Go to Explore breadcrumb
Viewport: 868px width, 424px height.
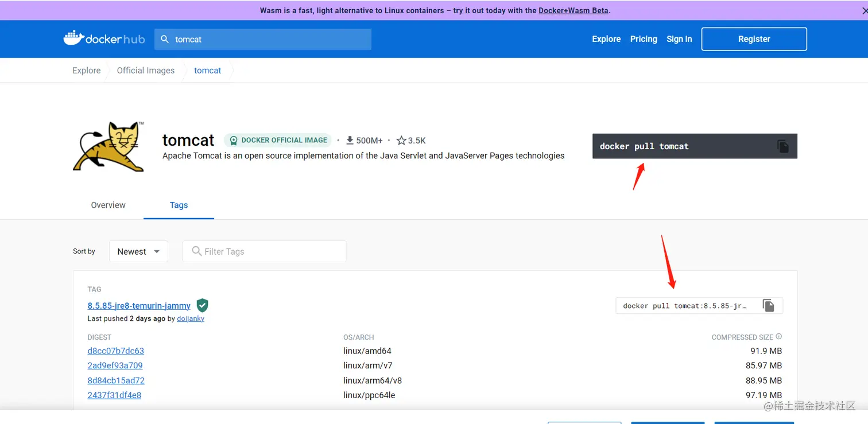point(87,70)
